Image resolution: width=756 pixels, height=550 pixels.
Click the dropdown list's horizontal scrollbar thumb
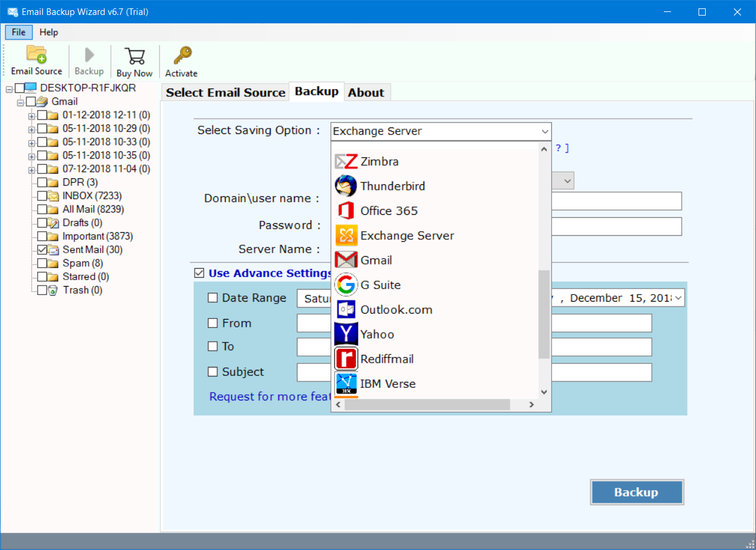427,405
